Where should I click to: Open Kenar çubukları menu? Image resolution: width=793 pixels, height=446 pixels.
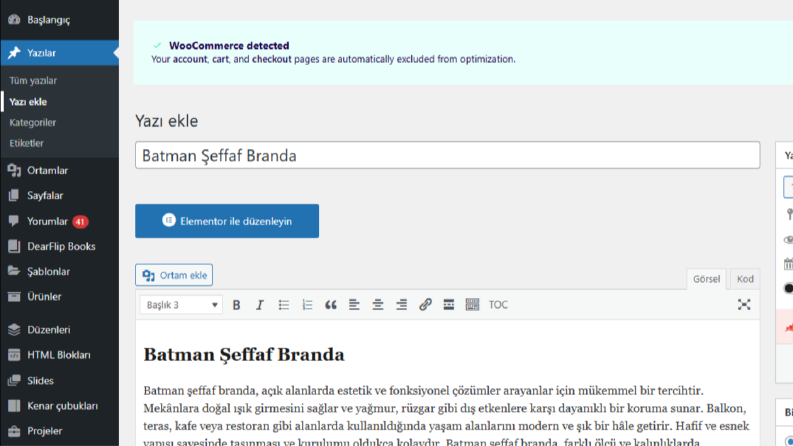coord(60,406)
